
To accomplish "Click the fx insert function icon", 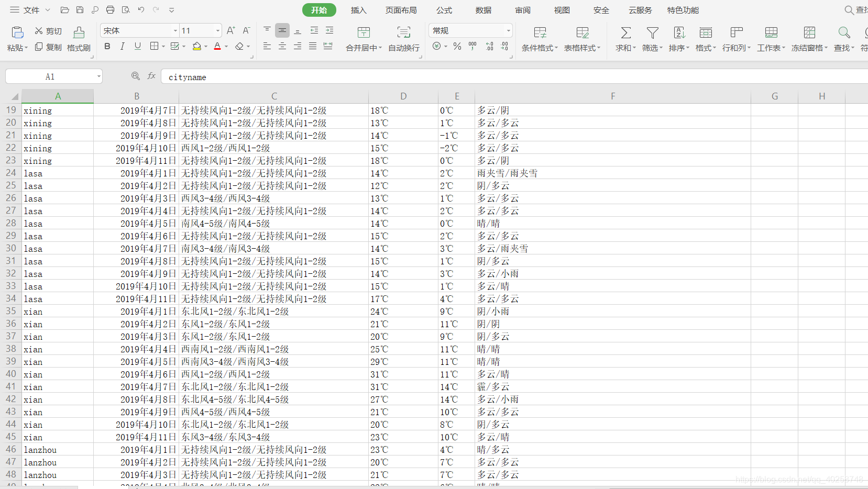I will coord(151,76).
